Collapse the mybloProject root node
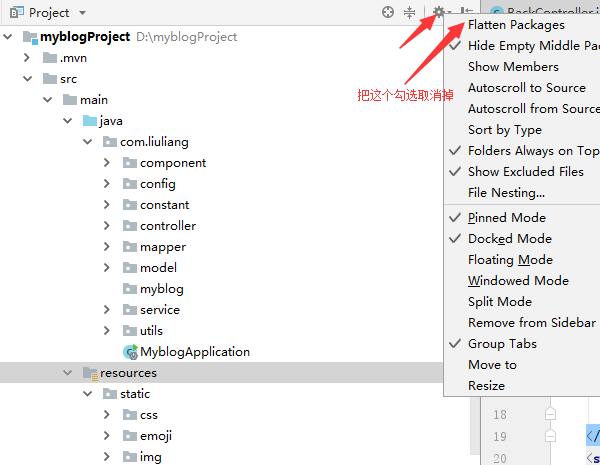This screenshot has height=465, width=600. click(x=8, y=37)
